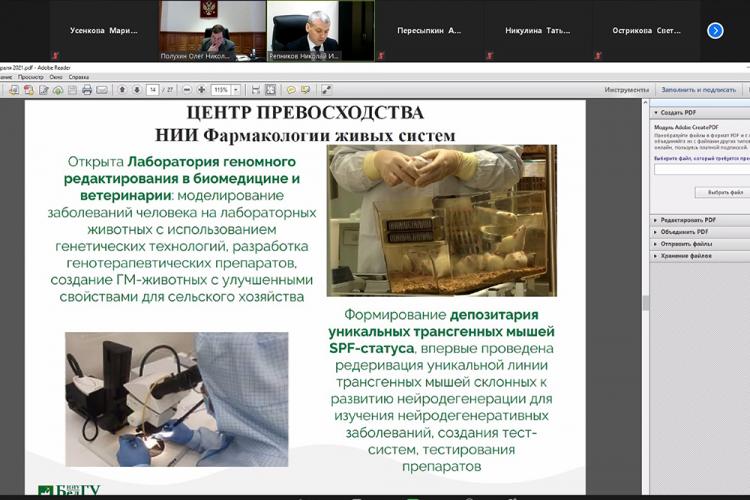Screen dimensions: 750x500
Task: Click the Print icon in toolbar
Action: (87, 90)
